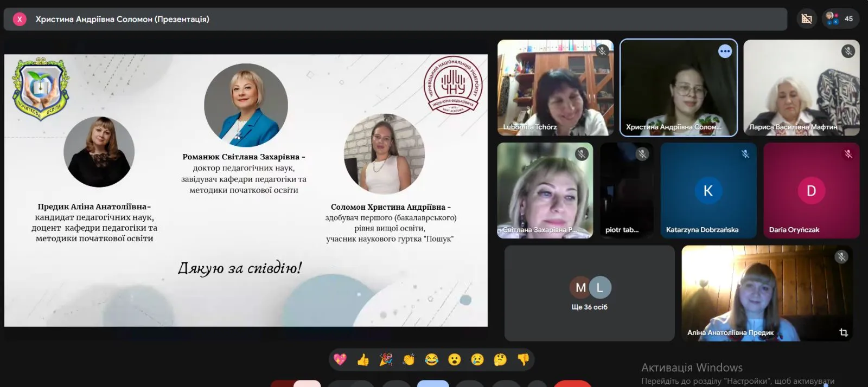Click the crop icon on Аліна Предик's tile
Image resolution: width=868 pixels, height=387 pixels.
click(x=843, y=332)
